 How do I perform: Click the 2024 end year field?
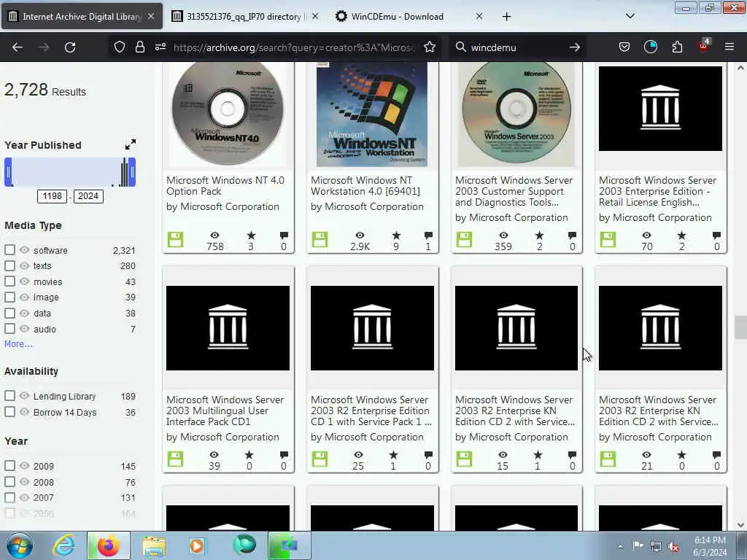click(x=88, y=196)
